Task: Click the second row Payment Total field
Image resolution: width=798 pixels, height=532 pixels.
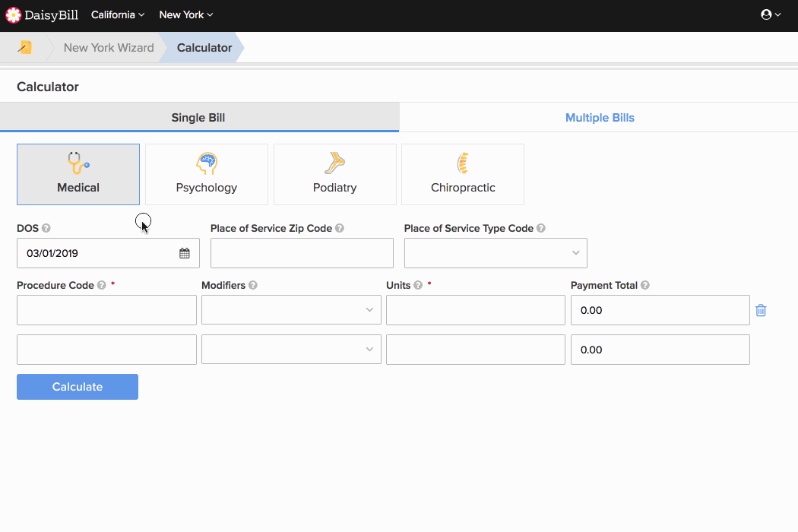Action: [x=660, y=350]
